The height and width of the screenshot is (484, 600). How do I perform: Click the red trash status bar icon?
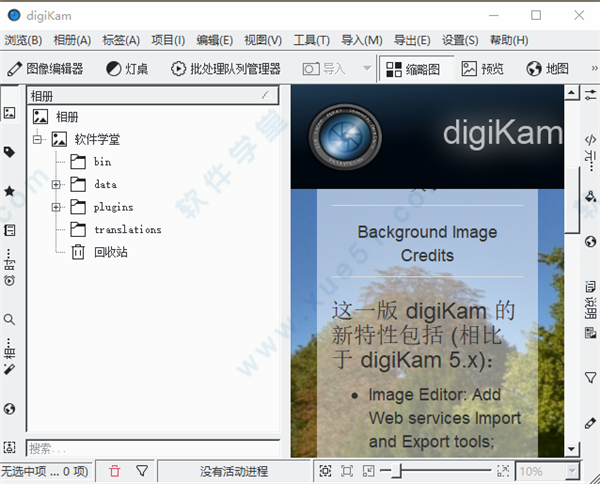(114, 471)
